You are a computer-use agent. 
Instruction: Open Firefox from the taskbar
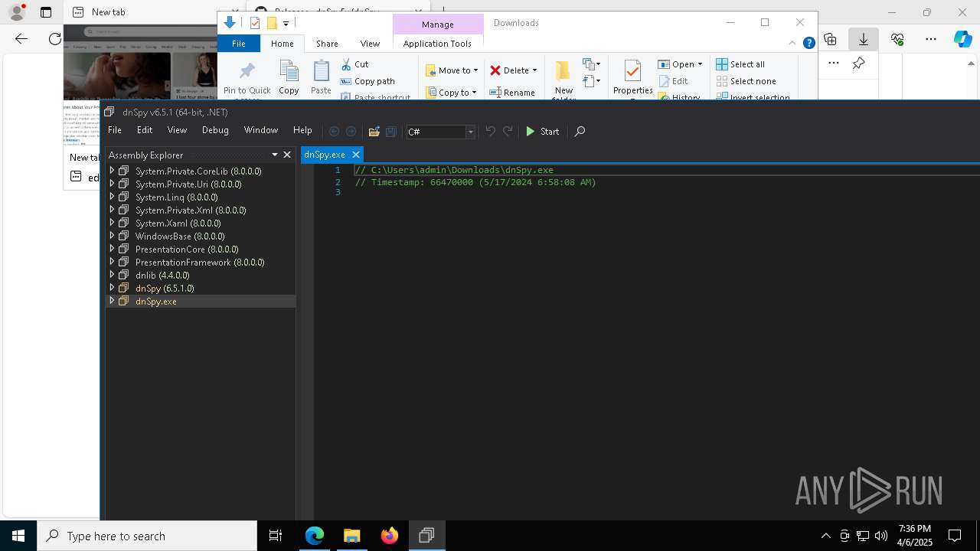[389, 536]
